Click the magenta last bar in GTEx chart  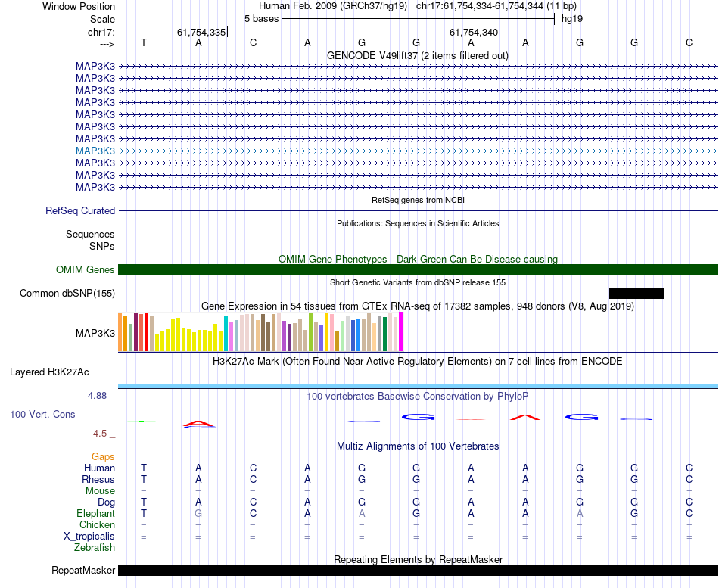pos(401,331)
